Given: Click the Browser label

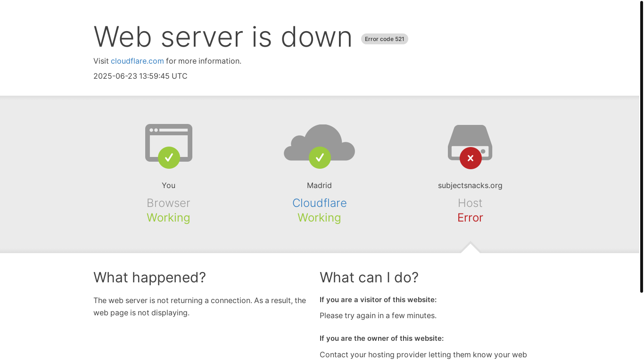Looking at the screenshot, I should [x=168, y=203].
